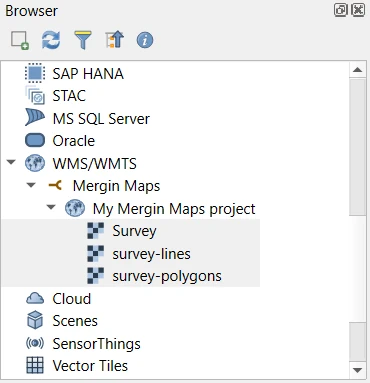Click the Collapse All icon
Image resolution: width=370 pixels, height=383 pixels.
(x=114, y=40)
